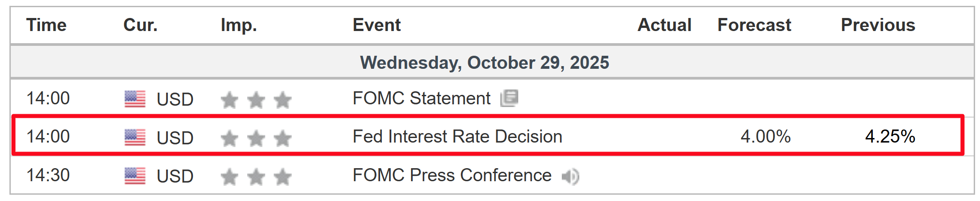Image resolution: width=980 pixels, height=201 pixels.
Task: Open the FOMC Statement event link
Action: tap(421, 98)
